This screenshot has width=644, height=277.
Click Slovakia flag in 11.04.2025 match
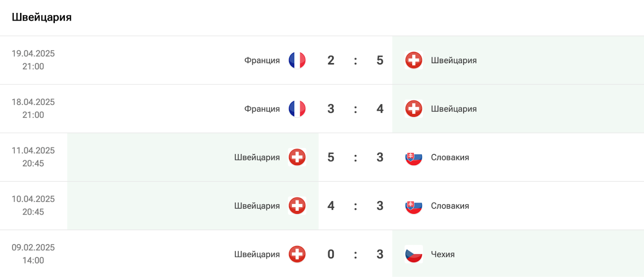[x=413, y=157]
